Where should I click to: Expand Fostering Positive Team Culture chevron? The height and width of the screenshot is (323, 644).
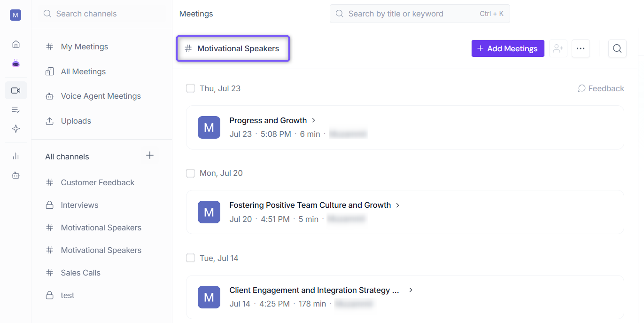pyautogui.click(x=398, y=205)
